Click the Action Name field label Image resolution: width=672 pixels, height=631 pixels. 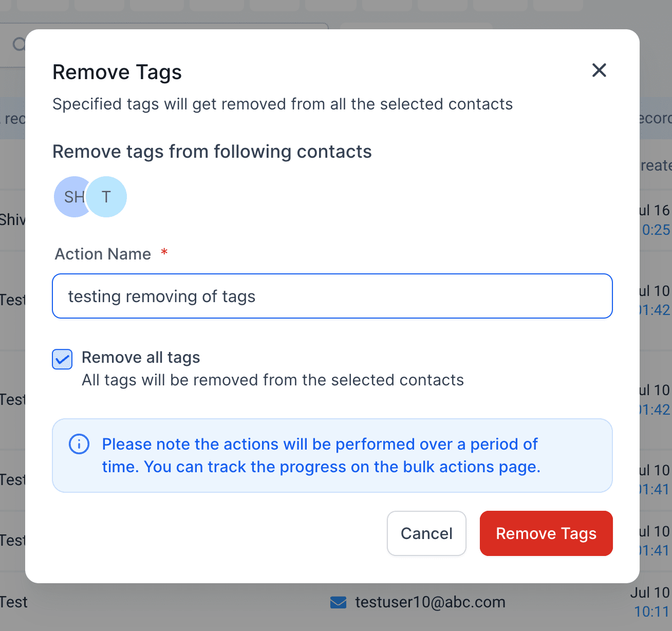pyautogui.click(x=103, y=254)
